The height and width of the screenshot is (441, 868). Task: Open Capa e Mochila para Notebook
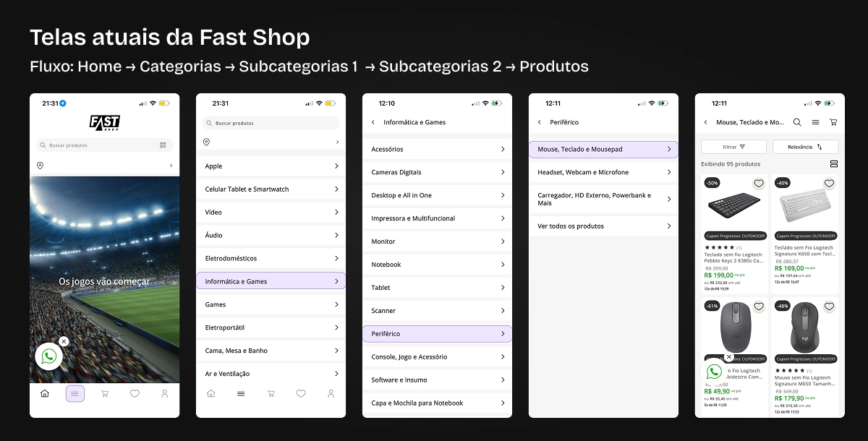pyautogui.click(x=437, y=403)
